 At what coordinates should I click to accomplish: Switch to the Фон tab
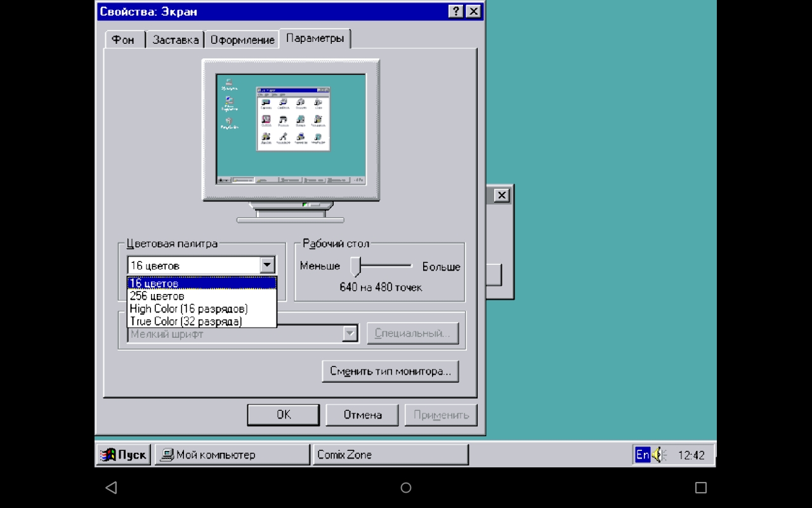(x=124, y=39)
